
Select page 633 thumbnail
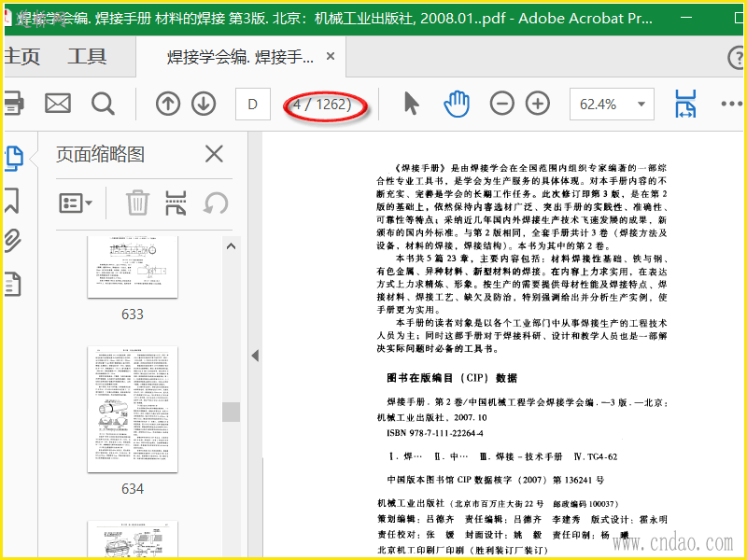pyautogui.click(x=133, y=267)
